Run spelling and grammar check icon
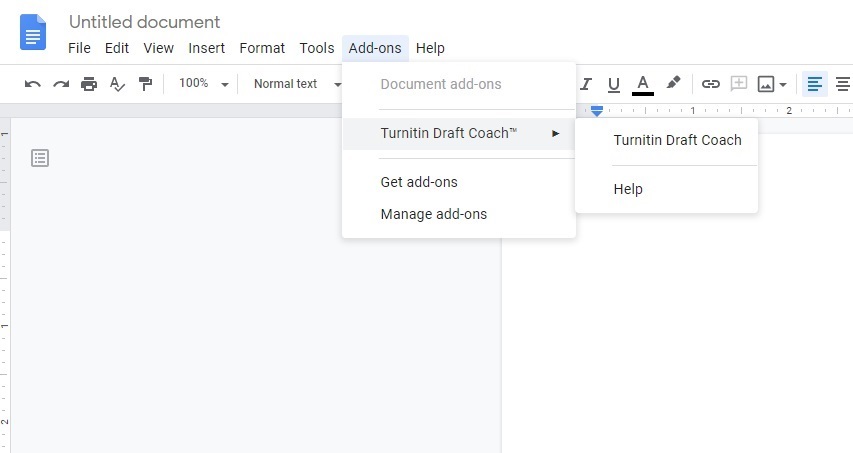Screen dimensions: 853x453 point(117,84)
